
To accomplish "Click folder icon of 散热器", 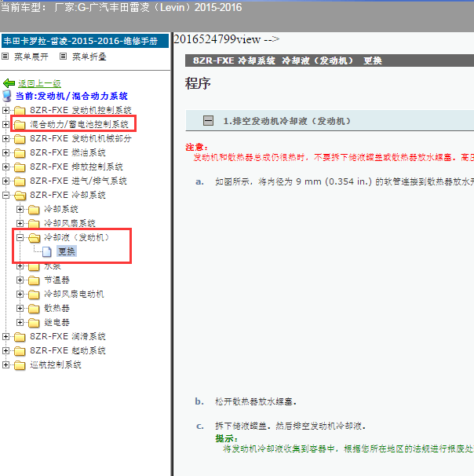I will point(34,309).
